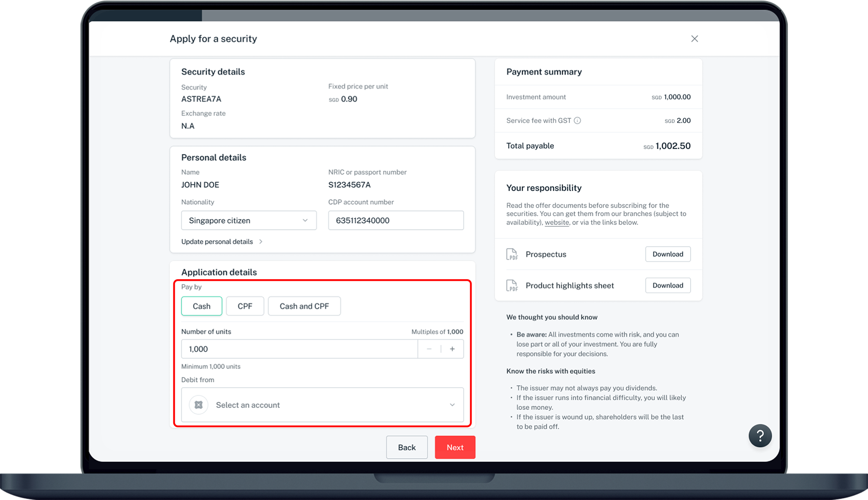
Task: Click the Product highlights sheet PDF icon
Action: 512,285
